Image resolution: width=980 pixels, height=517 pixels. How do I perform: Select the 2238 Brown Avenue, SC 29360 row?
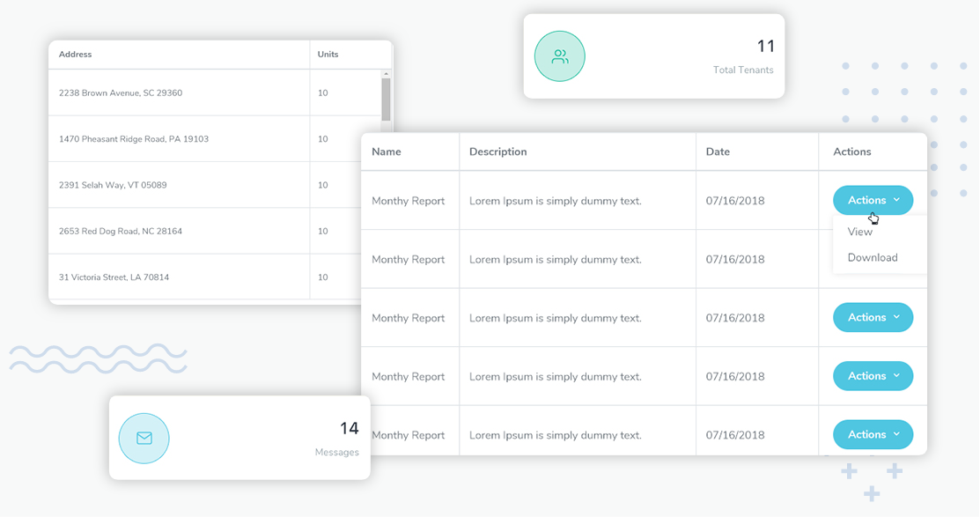click(216, 92)
